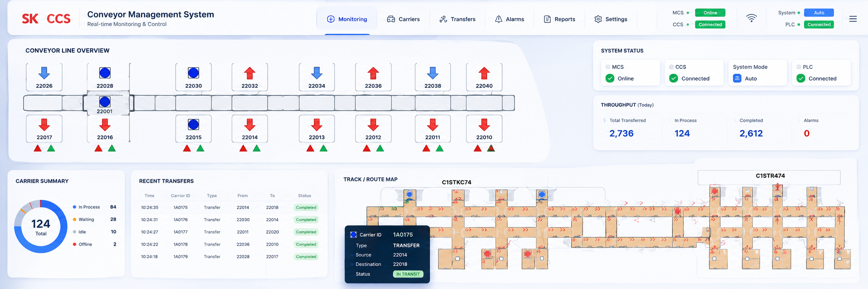Select station 22014 red down arrow

tap(250, 125)
